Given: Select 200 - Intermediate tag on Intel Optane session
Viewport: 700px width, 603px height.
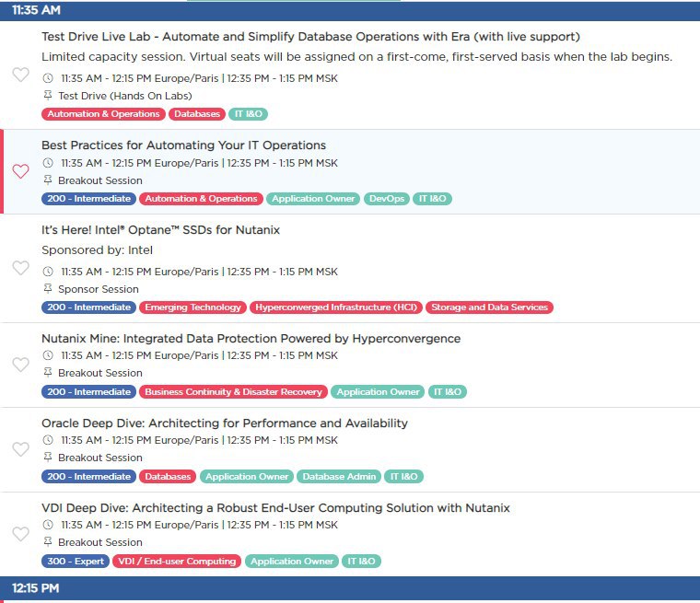Looking at the screenshot, I should point(88,307).
